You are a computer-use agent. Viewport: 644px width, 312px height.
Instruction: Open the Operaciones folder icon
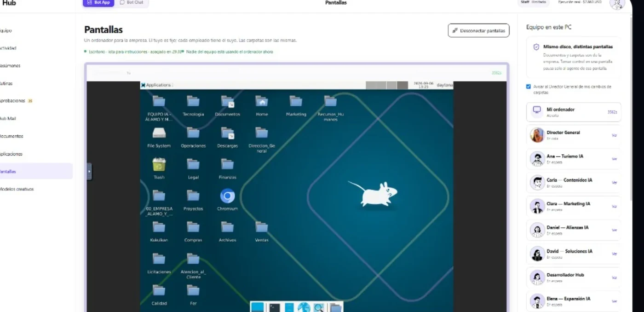(x=193, y=133)
